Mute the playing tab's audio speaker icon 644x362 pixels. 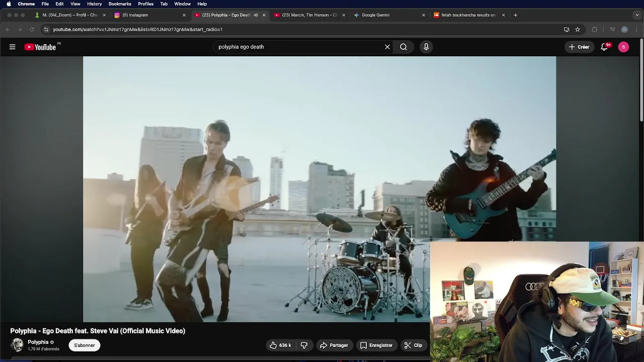(256, 15)
